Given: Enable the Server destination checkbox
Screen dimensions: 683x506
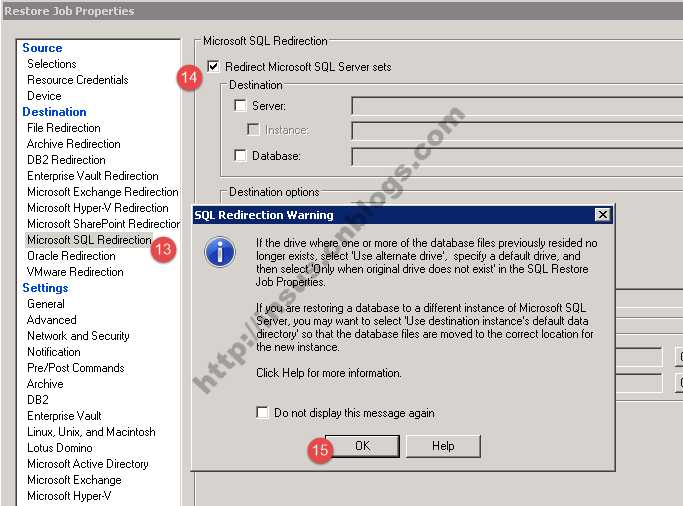Looking at the screenshot, I should (x=240, y=105).
